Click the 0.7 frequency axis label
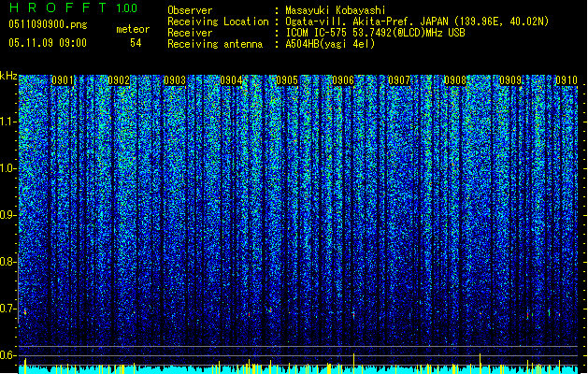The image size is (588, 374). pyautogui.click(x=8, y=308)
